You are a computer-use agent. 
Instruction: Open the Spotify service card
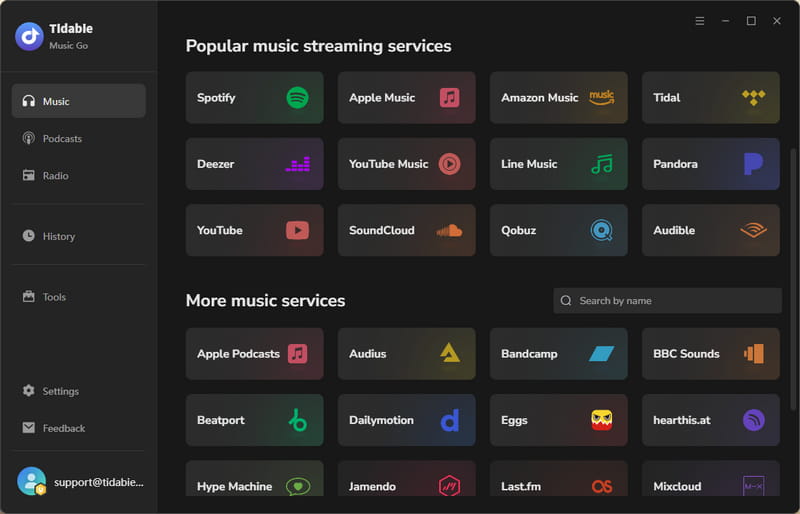coord(254,97)
